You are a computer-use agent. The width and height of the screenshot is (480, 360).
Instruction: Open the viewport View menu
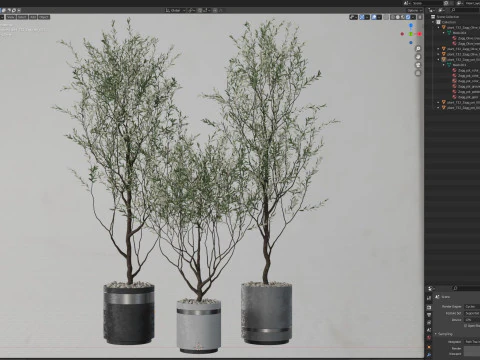[x=11, y=17]
